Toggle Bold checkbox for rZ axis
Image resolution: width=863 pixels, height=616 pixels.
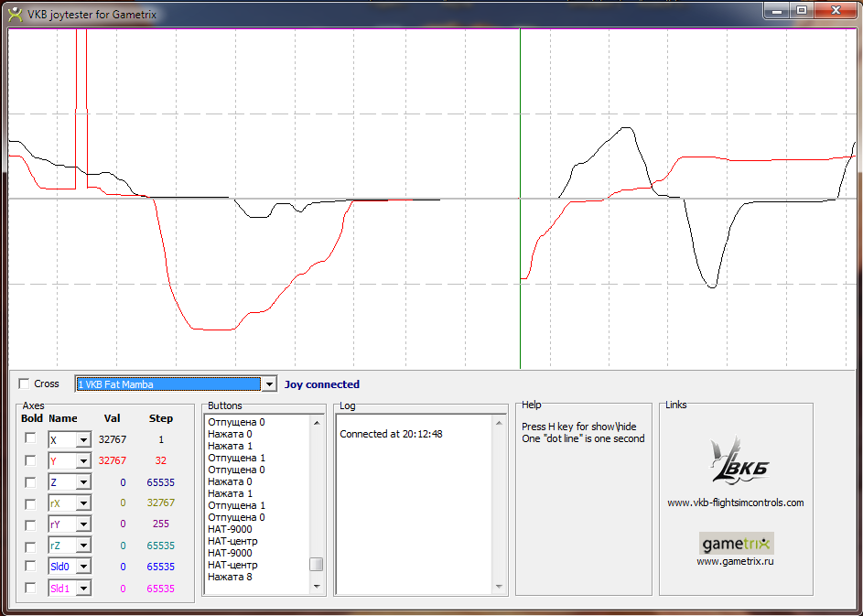click(x=30, y=546)
